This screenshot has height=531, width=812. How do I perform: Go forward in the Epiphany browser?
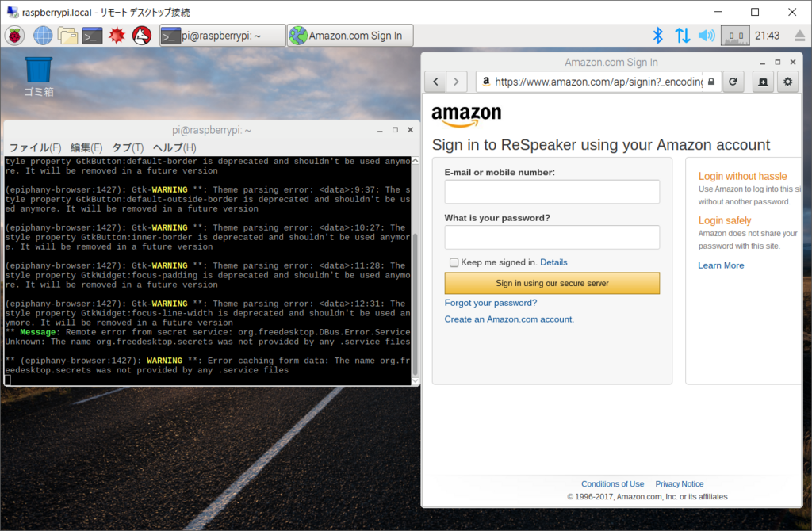pyautogui.click(x=456, y=82)
